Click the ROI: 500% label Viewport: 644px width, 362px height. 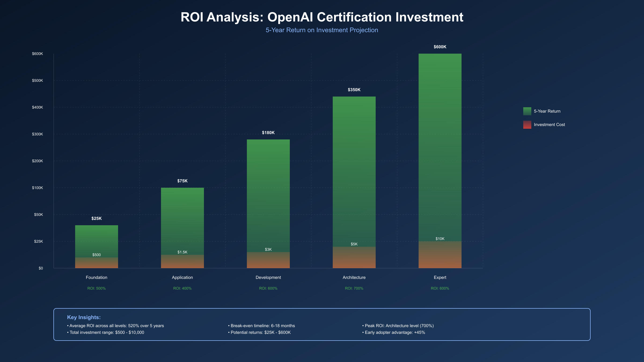pyautogui.click(x=97, y=289)
